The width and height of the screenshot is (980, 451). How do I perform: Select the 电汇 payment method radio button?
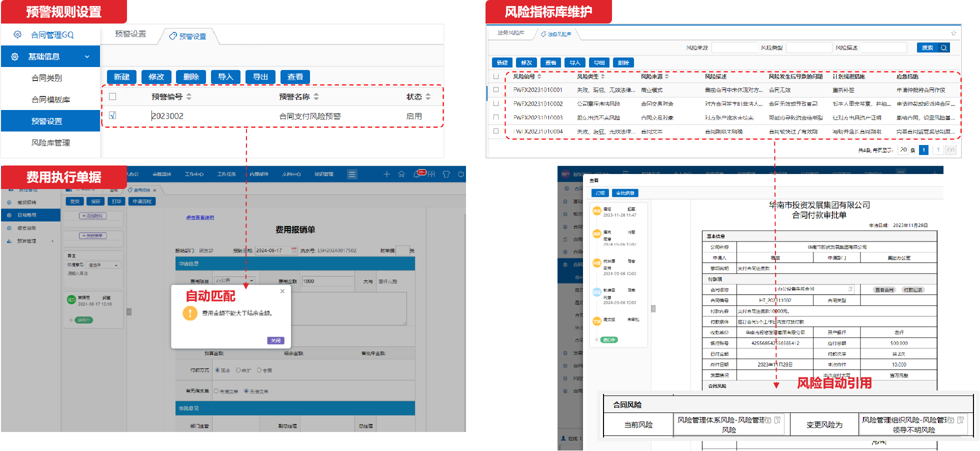click(238, 370)
